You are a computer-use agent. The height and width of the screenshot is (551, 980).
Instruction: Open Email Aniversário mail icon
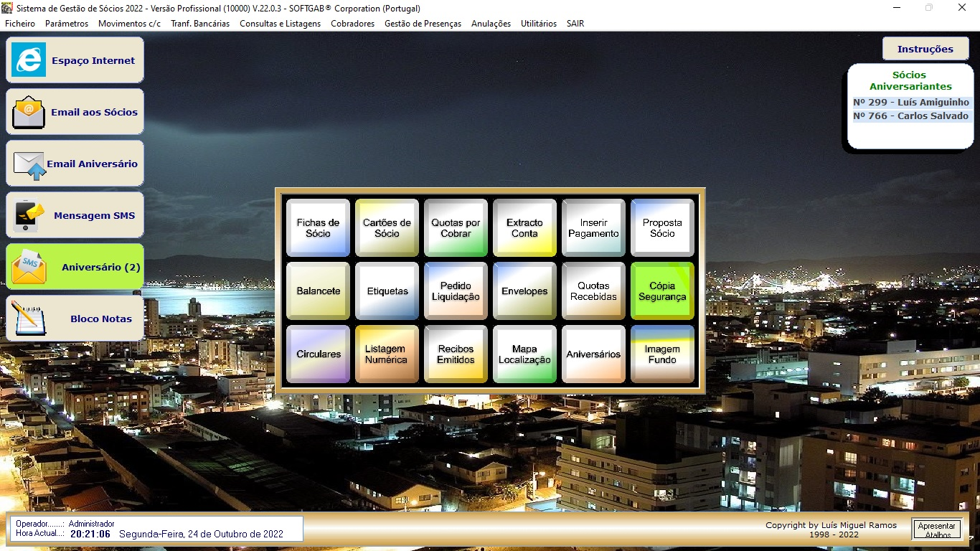point(29,164)
